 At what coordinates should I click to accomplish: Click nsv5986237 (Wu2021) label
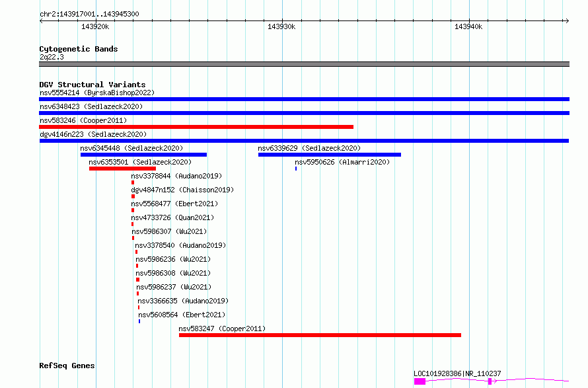point(174,287)
